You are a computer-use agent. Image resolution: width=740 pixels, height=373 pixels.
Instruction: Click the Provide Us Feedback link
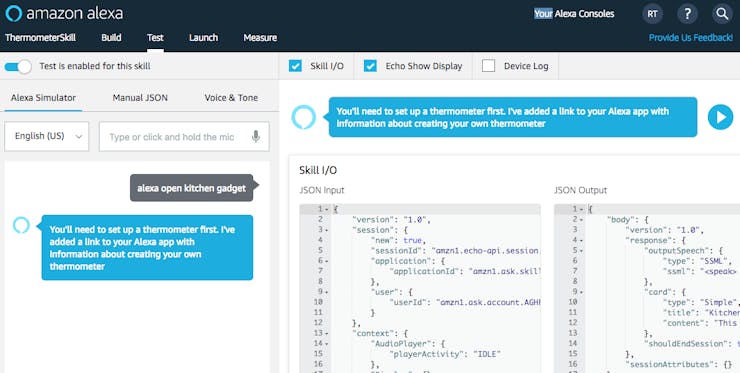[x=691, y=38]
